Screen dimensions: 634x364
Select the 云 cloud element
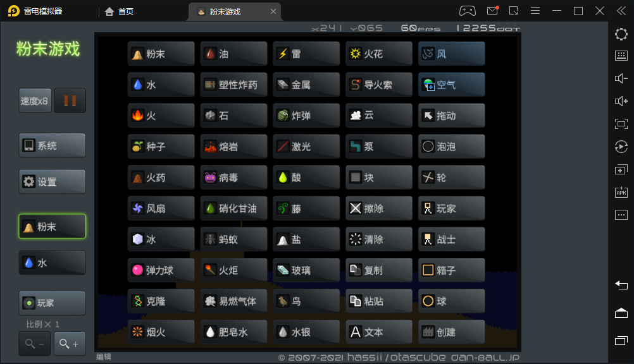378,116
